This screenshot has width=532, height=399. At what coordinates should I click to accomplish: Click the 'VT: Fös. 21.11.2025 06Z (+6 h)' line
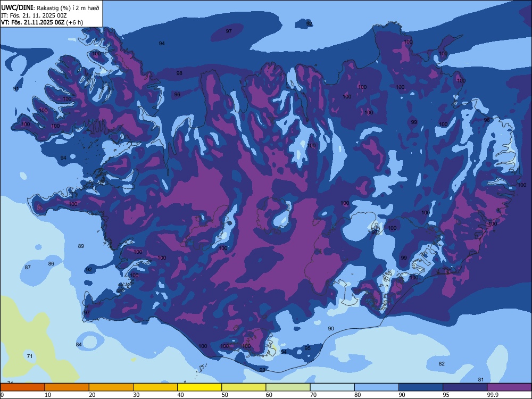pyautogui.click(x=41, y=22)
